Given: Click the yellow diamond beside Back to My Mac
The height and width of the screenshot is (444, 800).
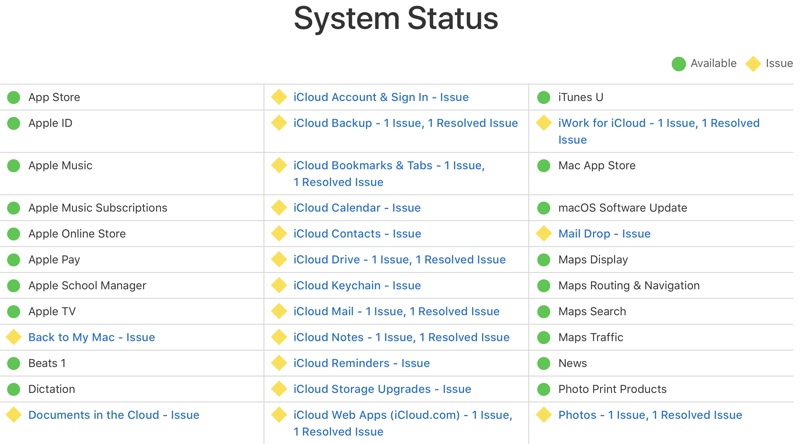Looking at the screenshot, I should click(x=14, y=337).
